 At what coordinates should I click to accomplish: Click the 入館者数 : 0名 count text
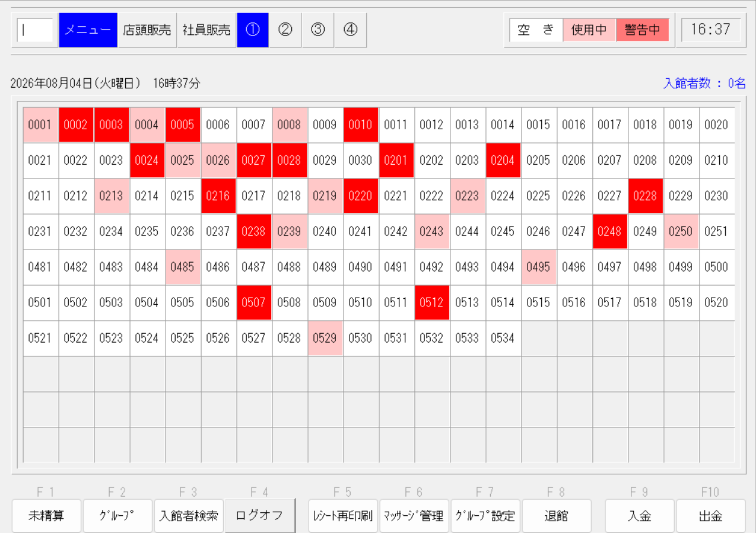click(704, 84)
